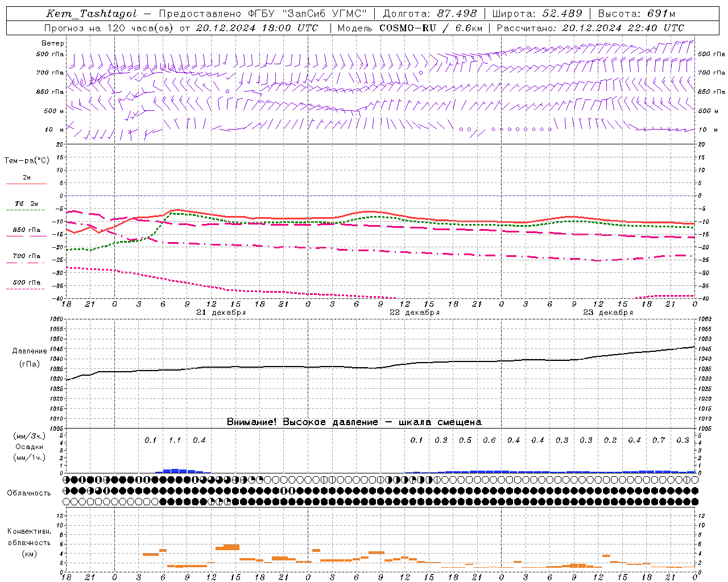Image resolution: width=728 pixels, height=582 pixels.
Task: Click the '23 декабря' date label
Action: click(x=608, y=313)
